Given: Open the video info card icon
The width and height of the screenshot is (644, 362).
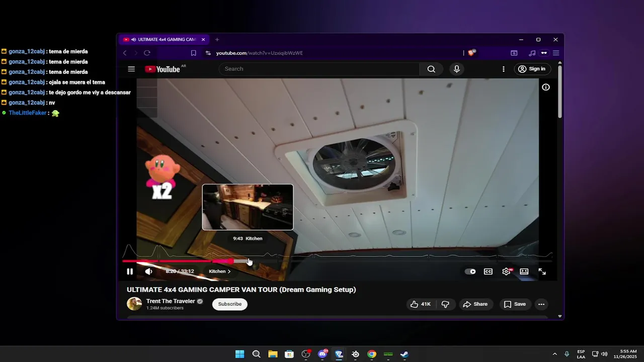Looking at the screenshot, I should click(546, 87).
